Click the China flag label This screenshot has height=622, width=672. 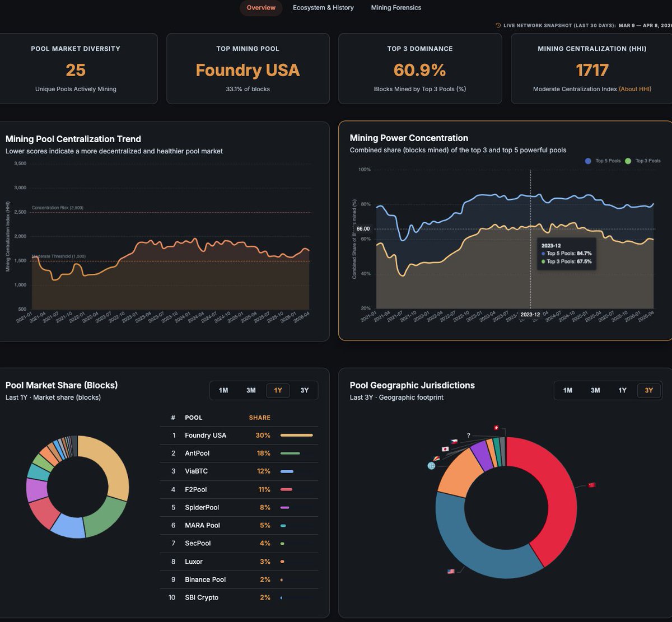coord(591,485)
